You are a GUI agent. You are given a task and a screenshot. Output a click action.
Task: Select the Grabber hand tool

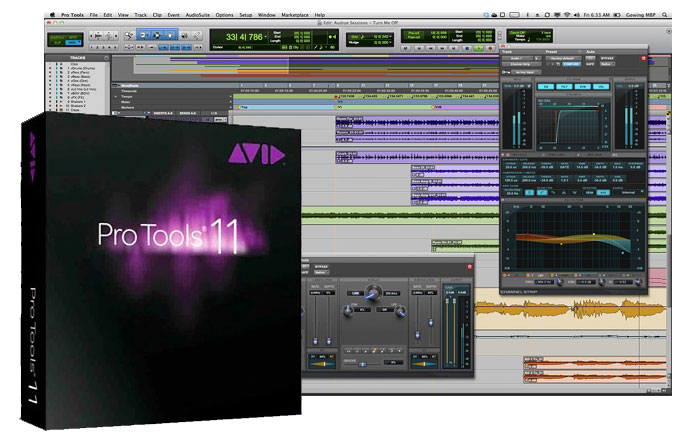click(x=170, y=35)
